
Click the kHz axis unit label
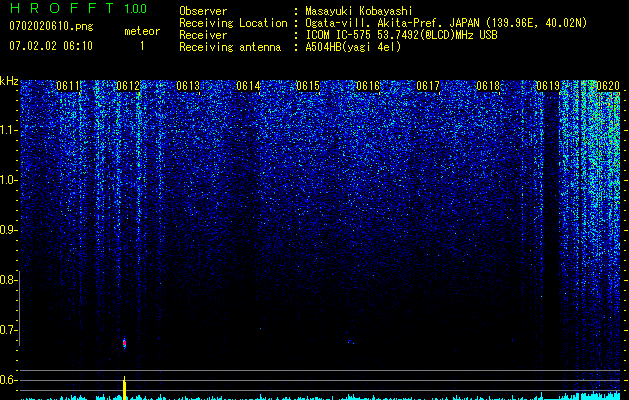pos(9,81)
